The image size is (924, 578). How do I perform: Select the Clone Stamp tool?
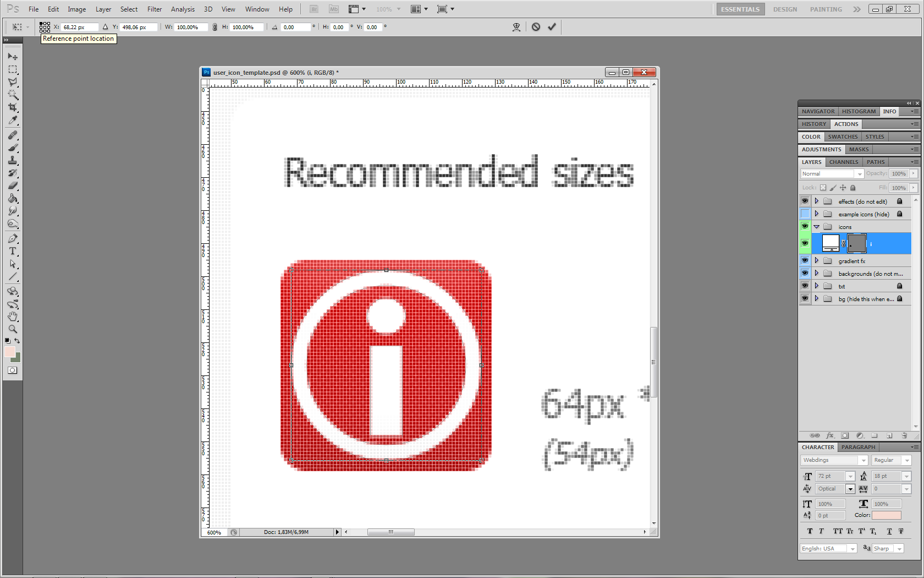click(x=13, y=160)
